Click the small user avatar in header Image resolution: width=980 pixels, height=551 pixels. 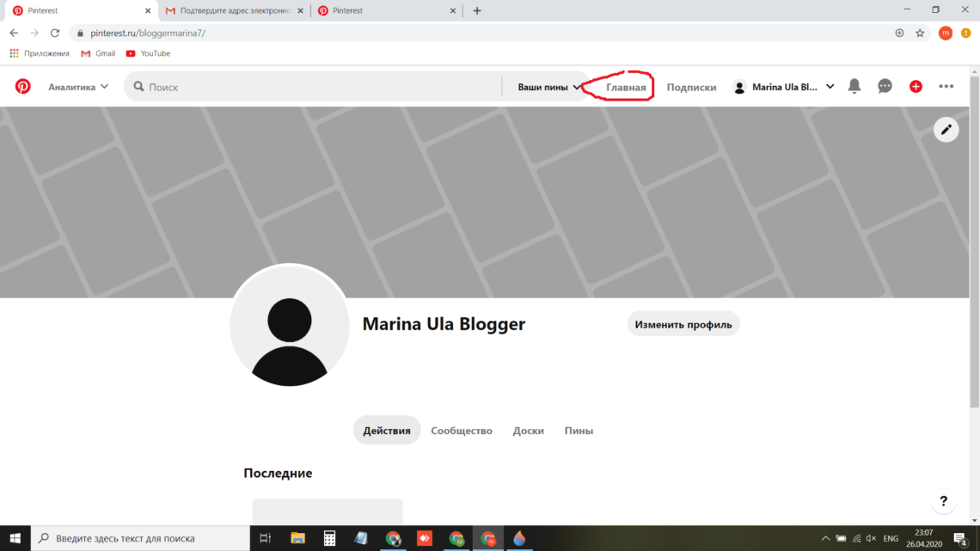[x=739, y=88]
